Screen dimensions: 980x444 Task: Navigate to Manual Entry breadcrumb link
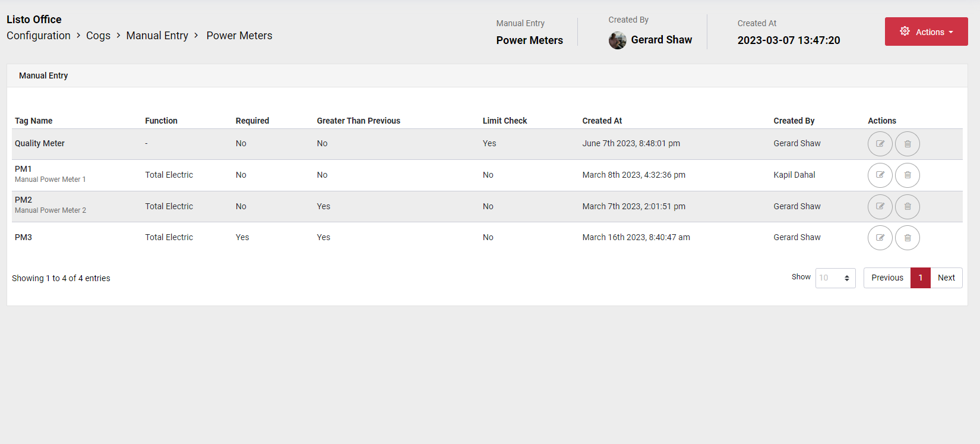(157, 36)
